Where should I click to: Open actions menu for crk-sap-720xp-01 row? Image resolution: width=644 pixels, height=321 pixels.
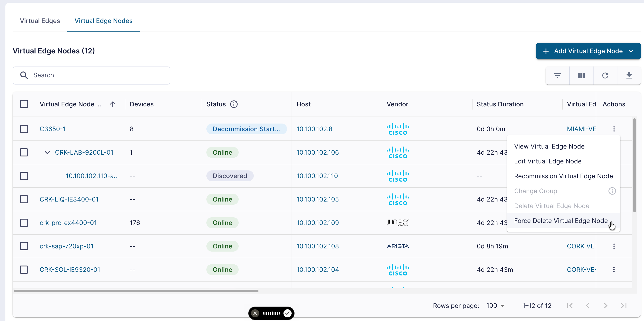click(x=614, y=246)
